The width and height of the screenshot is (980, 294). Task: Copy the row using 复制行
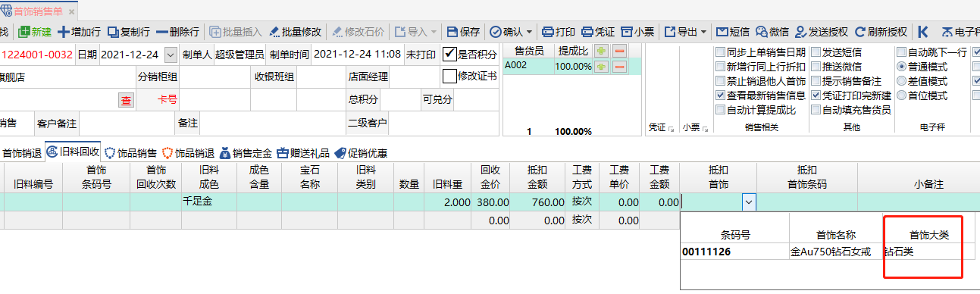click(x=128, y=32)
